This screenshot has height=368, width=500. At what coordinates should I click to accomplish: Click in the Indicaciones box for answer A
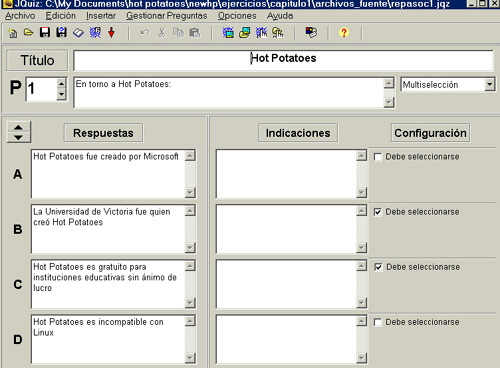[286, 174]
